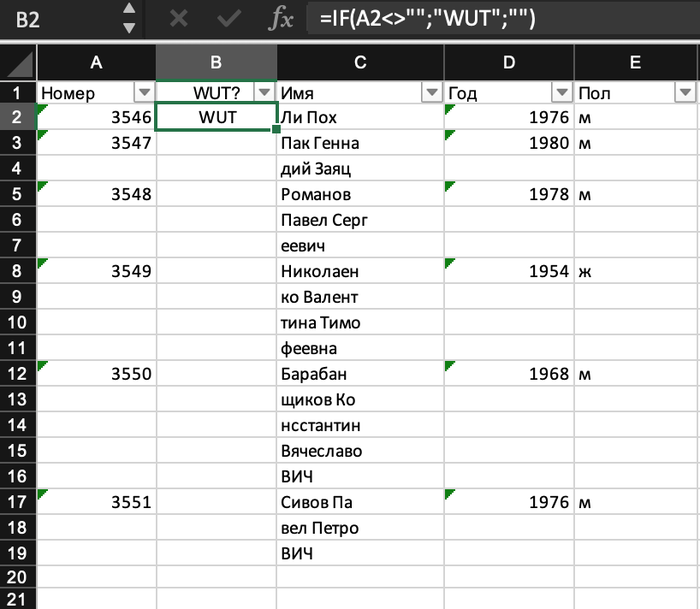Click the cancel X in formula bar
Viewport: 700px width, 609px height.
(x=179, y=19)
